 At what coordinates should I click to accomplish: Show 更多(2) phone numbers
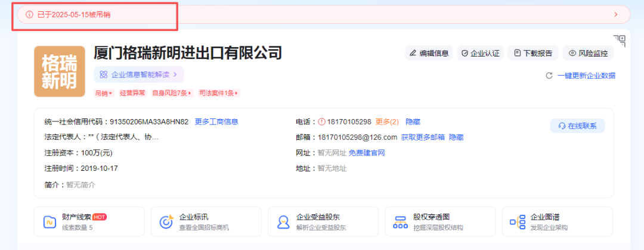pyautogui.click(x=387, y=121)
